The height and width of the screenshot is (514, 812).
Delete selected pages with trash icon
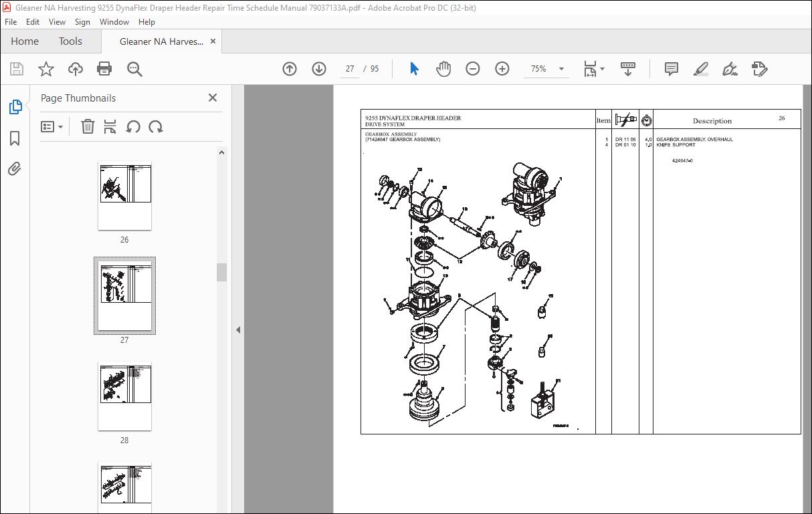88,126
